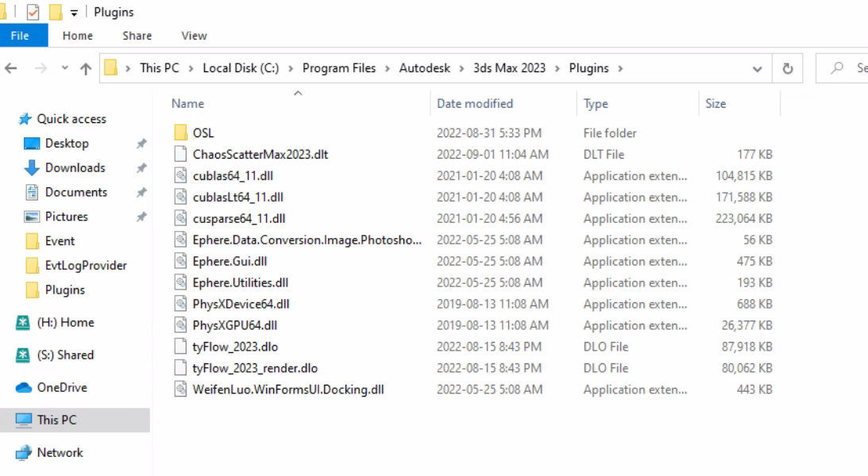This screenshot has height=476, width=868.
Task: Click the Properties checkmark icon in title bar
Action: pyautogui.click(x=33, y=12)
